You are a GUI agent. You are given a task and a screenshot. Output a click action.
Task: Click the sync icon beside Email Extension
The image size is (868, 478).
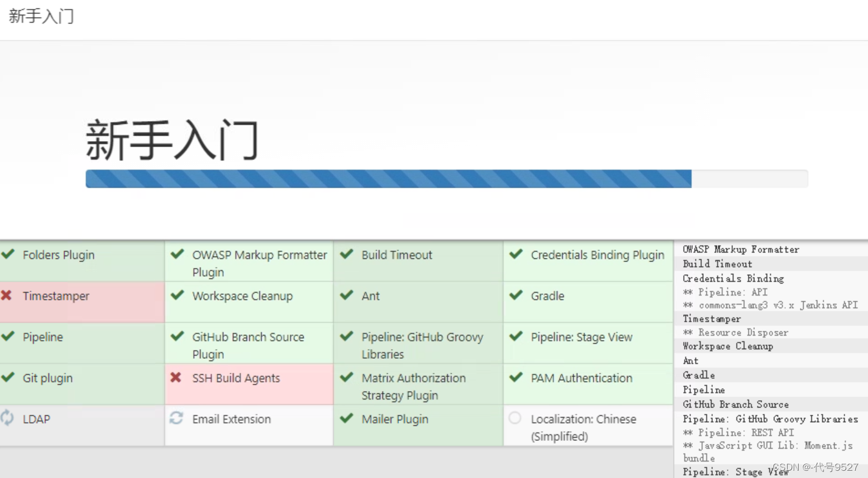click(x=176, y=418)
